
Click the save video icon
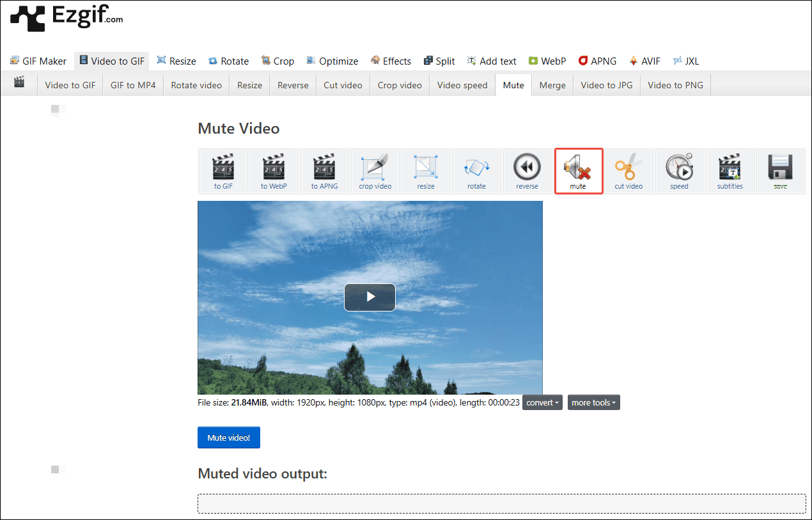tap(781, 171)
